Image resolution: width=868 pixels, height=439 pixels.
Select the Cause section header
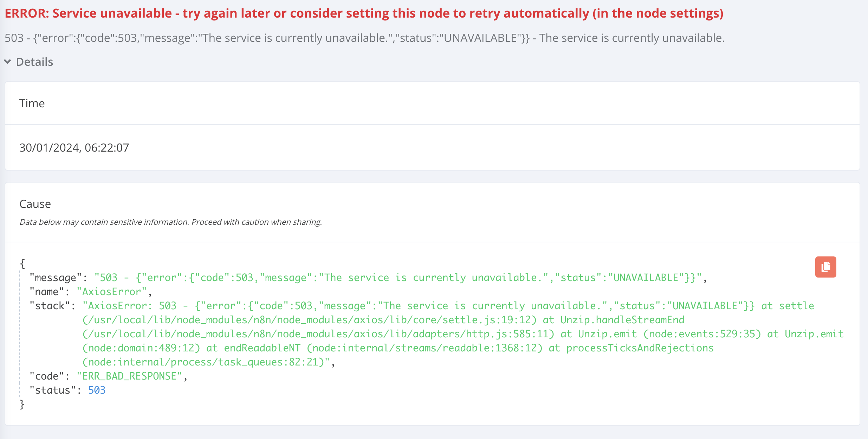coord(35,204)
